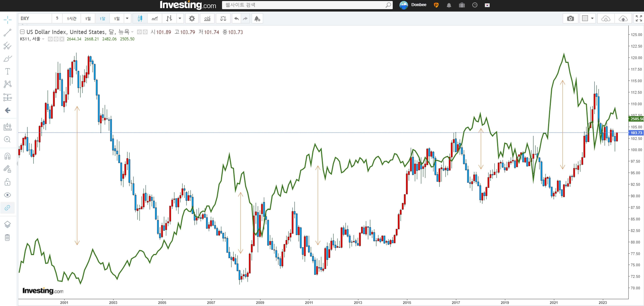
Task: Click the compare symbols scales icon
Action: (223, 18)
